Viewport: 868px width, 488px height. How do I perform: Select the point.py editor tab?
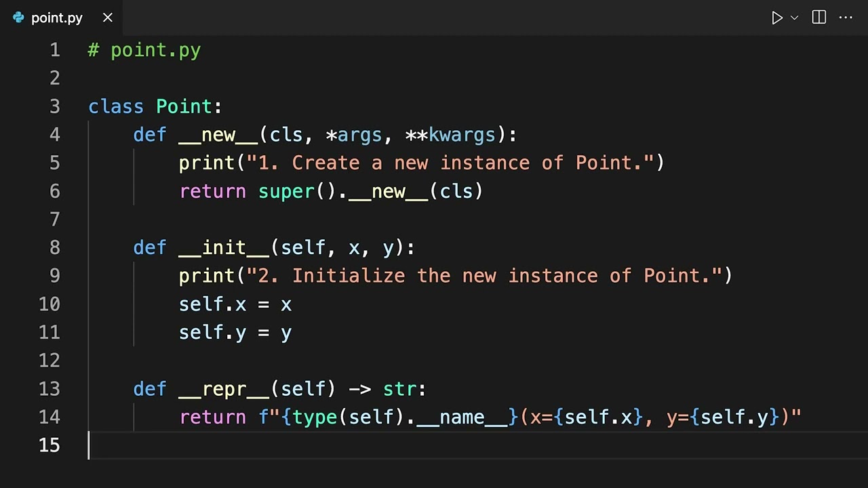[62, 18]
